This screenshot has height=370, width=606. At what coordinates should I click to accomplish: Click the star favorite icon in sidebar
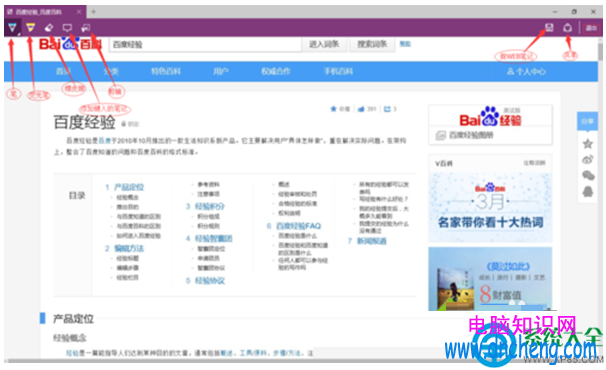coord(588,144)
